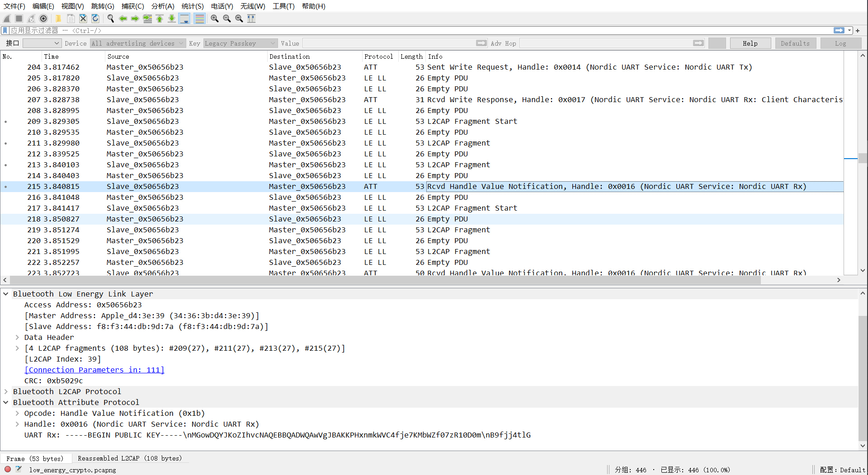The height and width of the screenshot is (475, 868).
Task: Open the 文件(F) menu
Action: coord(14,6)
